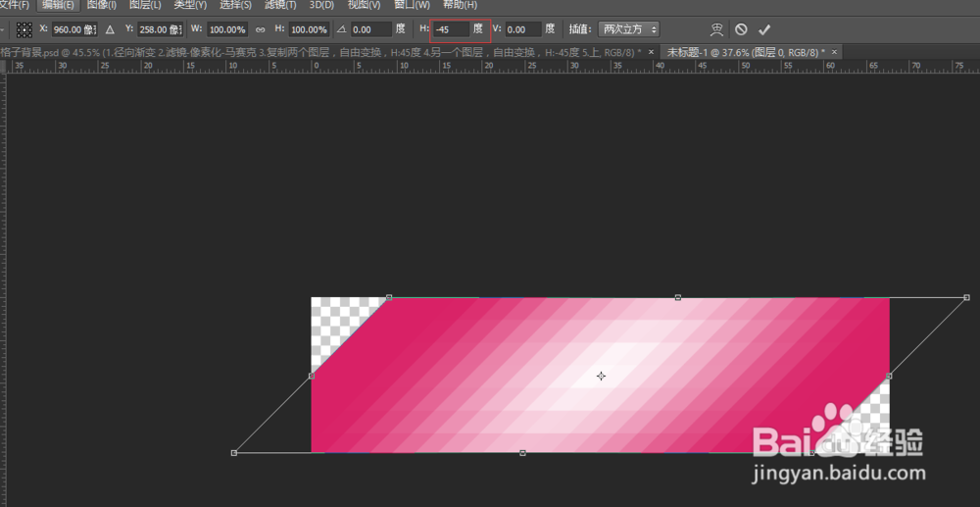Screen dimensions: 980x507
Task: Click the top-right transform handle
Action: [966, 297]
